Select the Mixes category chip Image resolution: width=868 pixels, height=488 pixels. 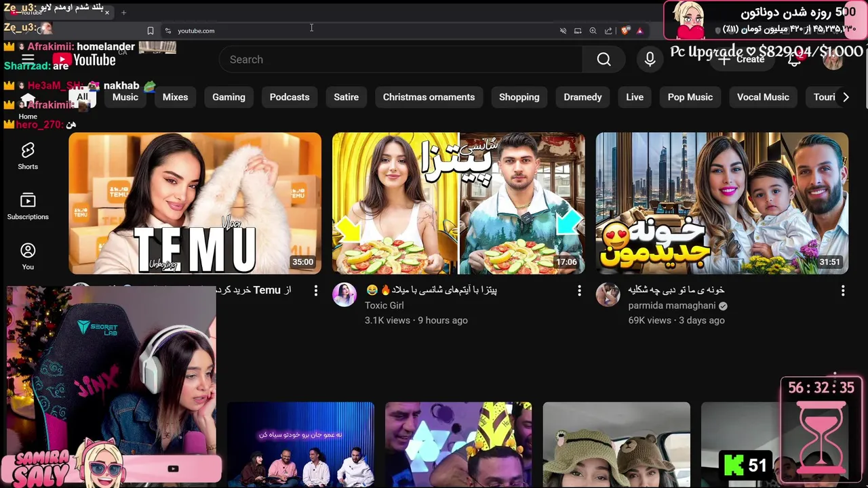(175, 97)
